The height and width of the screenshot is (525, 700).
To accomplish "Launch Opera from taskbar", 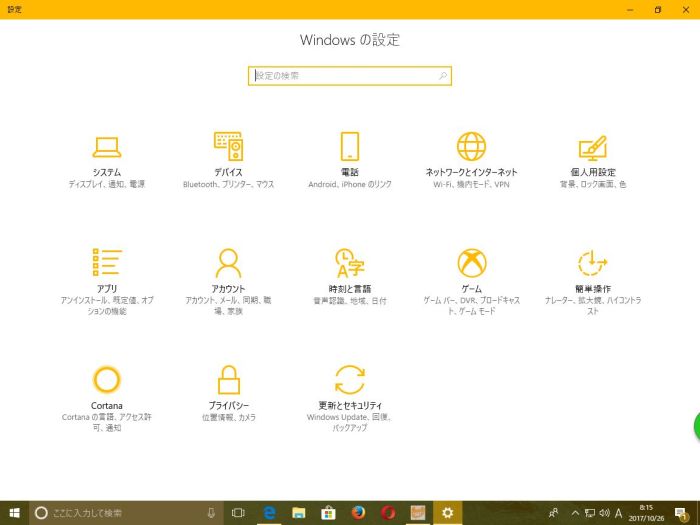I will coord(388,513).
